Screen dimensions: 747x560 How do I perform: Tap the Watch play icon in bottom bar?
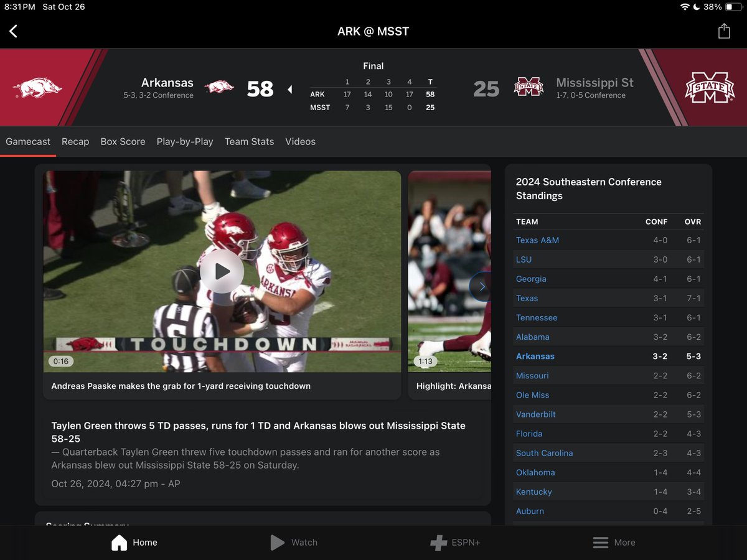click(277, 543)
